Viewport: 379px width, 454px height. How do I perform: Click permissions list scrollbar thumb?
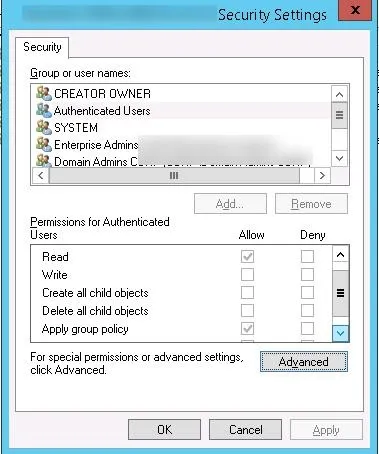coord(340,293)
